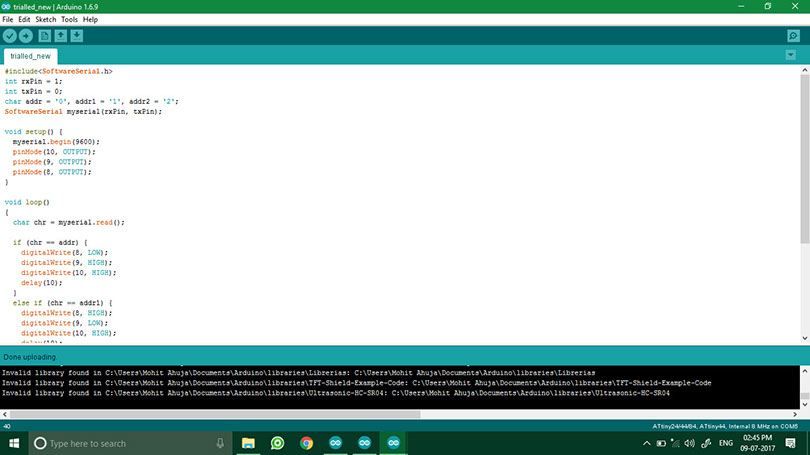This screenshot has width=810, height=455.
Task: Click console horizontal scroll right arrow
Action: (x=795, y=414)
